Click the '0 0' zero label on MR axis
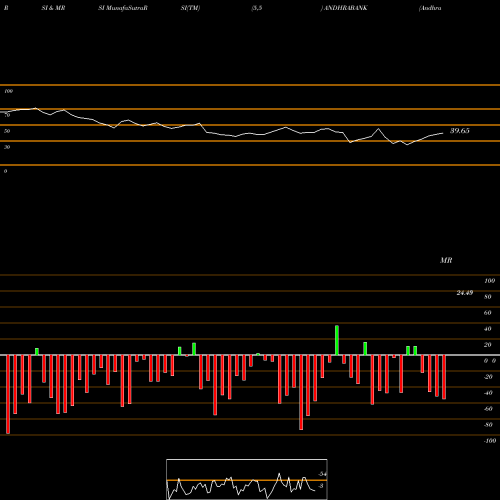Screen dimensions: 500x500 point(490,361)
